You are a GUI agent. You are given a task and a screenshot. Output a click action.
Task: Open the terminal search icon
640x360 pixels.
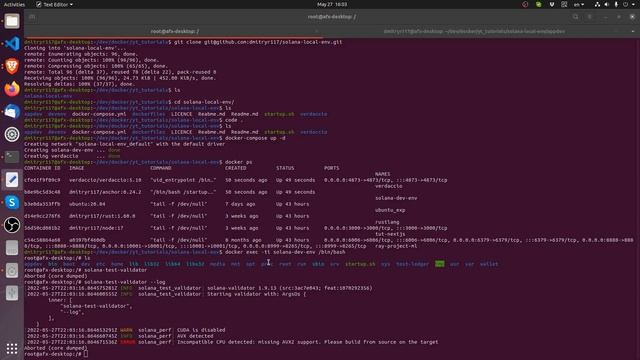point(576,17)
